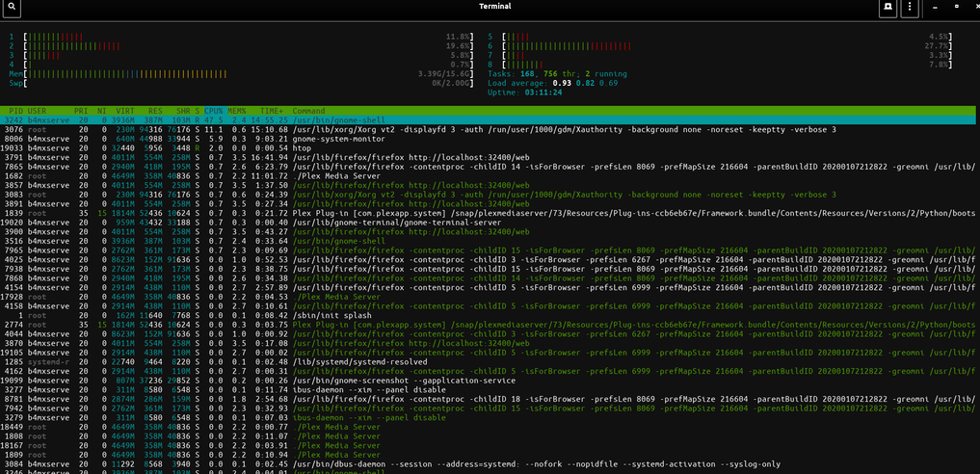The width and height of the screenshot is (980, 474).
Task: Click the Swp usage meter bar
Action: click(x=241, y=83)
